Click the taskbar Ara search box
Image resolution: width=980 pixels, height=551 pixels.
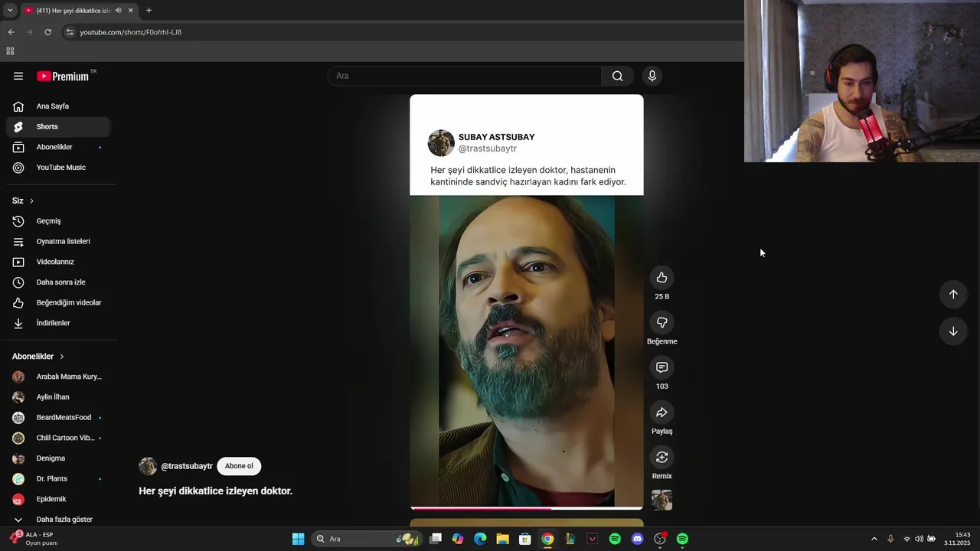366,539
